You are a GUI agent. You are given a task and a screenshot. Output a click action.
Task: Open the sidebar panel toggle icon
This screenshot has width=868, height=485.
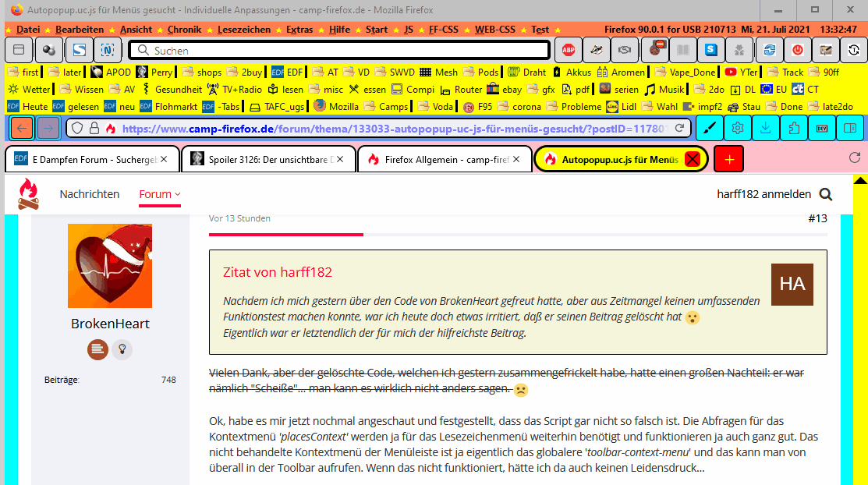click(851, 128)
